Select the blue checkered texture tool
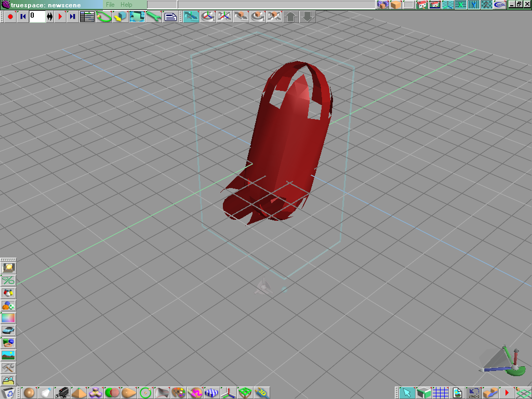The image size is (532, 399). pos(212,393)
